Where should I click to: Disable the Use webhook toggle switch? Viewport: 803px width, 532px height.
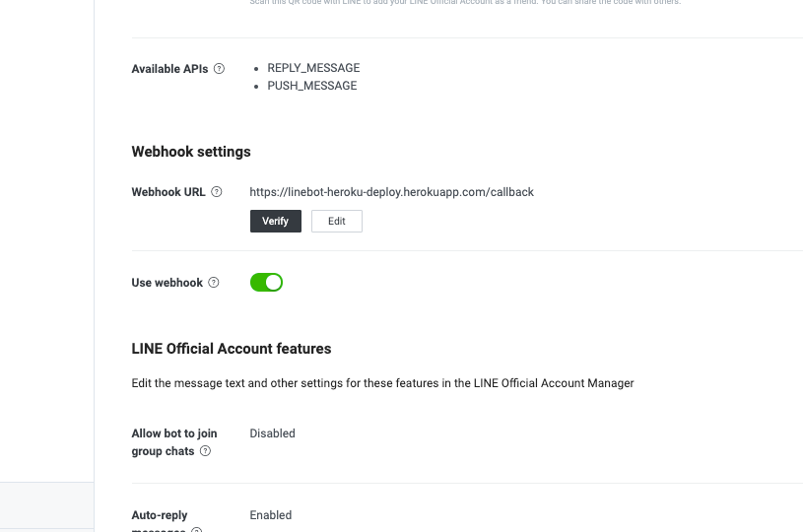point(266,283)
